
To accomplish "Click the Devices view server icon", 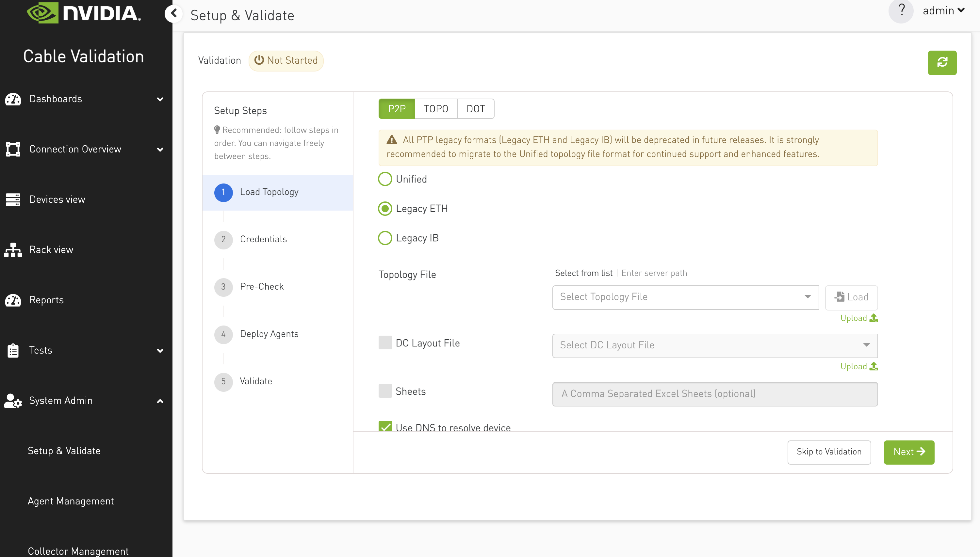I will 13,199.
